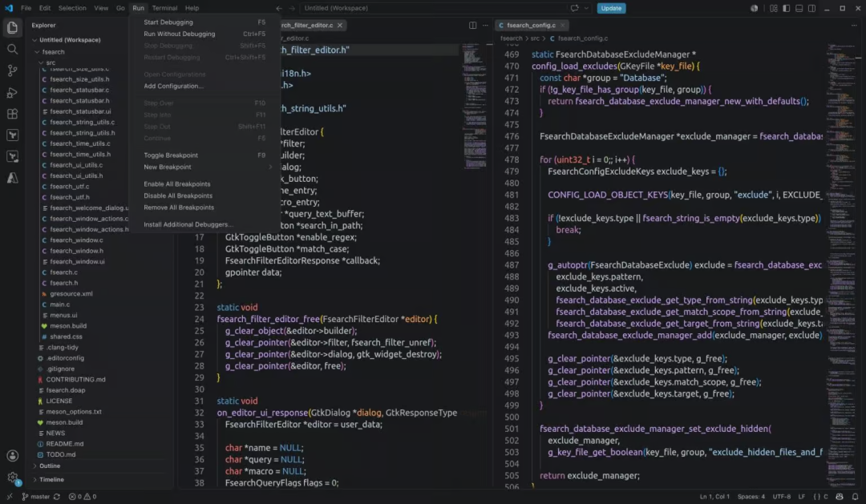
Task: Open the Copilot chat icon in title bar
Action: coord(574,8)
